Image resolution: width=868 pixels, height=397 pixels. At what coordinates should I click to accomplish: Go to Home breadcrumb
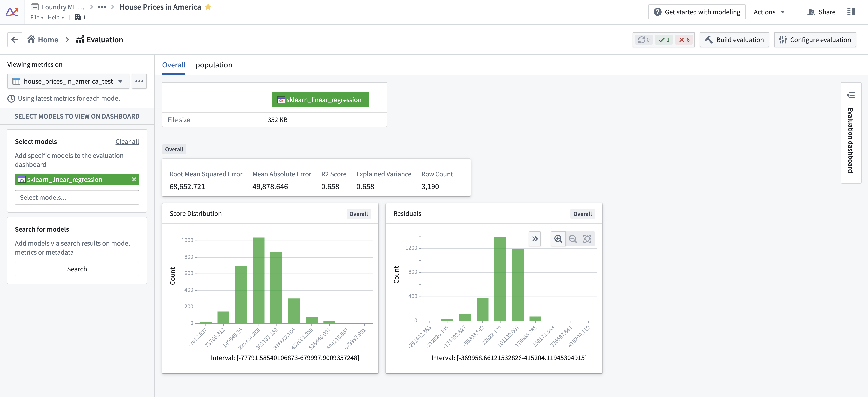click(43, 40)
